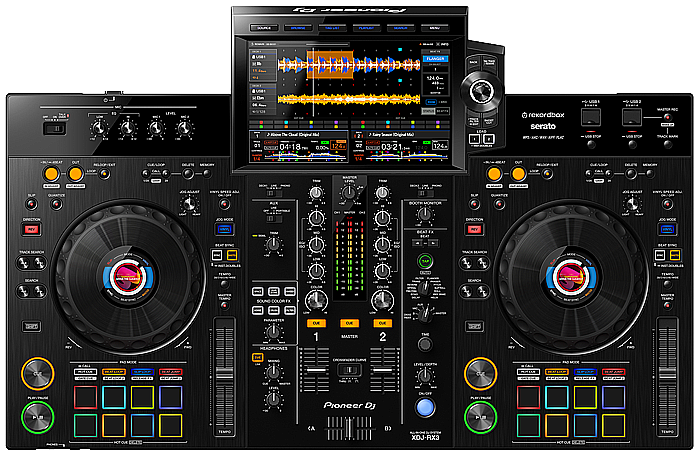This screenshot has width=700, height=459.
Task: Turn on headphone CUE for MASTER
Action: coord(350,323)
